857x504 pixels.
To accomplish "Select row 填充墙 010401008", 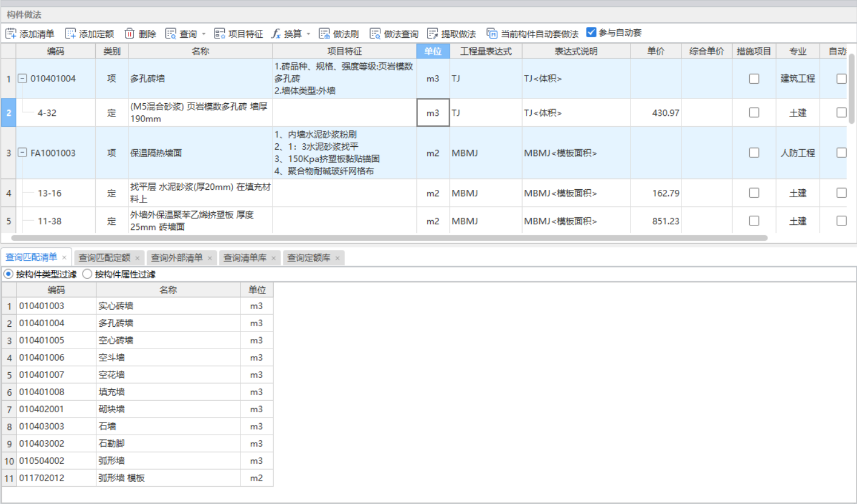I will (x=138, y=392).
